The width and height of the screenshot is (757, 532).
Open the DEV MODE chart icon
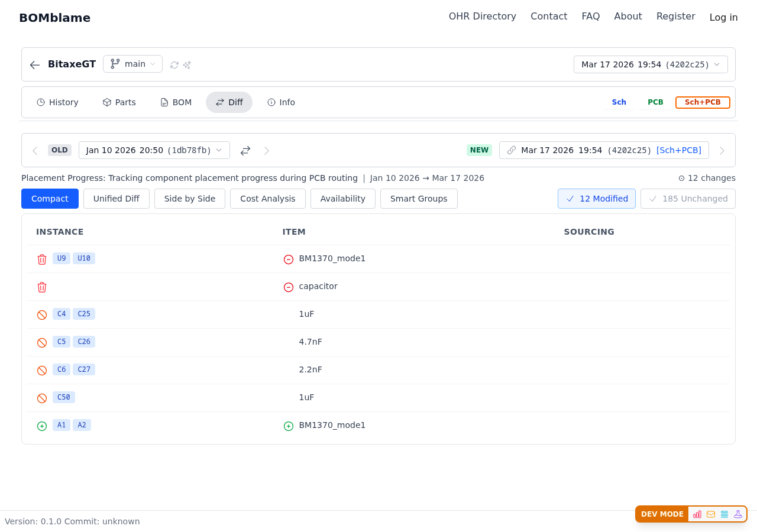coord(697,514)
